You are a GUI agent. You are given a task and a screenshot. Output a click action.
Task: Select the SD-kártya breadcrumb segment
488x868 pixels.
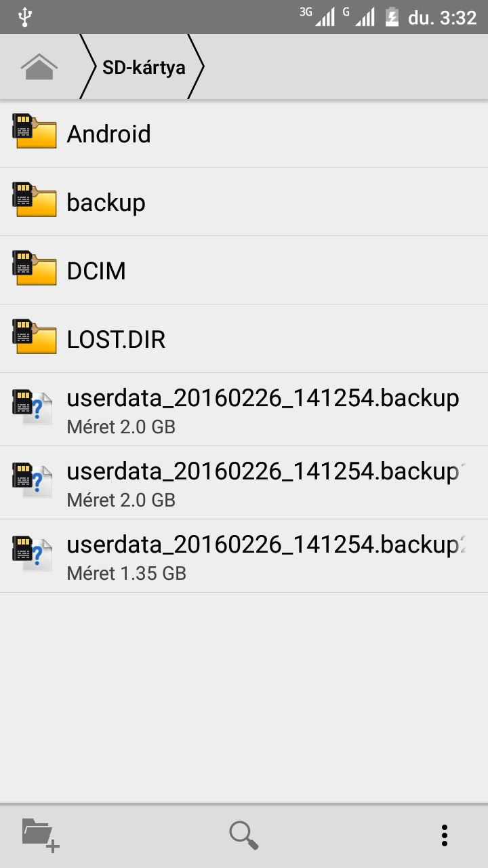pyautogui.click(x=144, y=67)
